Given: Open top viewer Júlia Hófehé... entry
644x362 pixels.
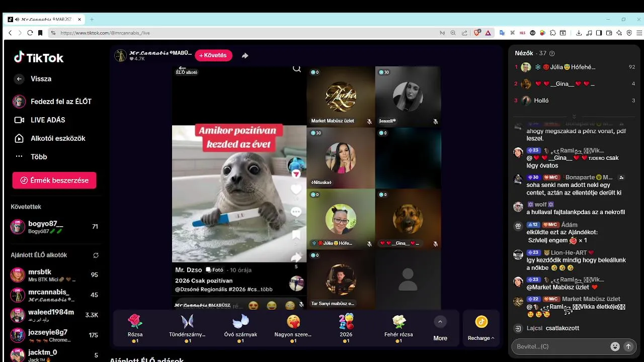Looking at the screenshot, I should coord(574,67).
